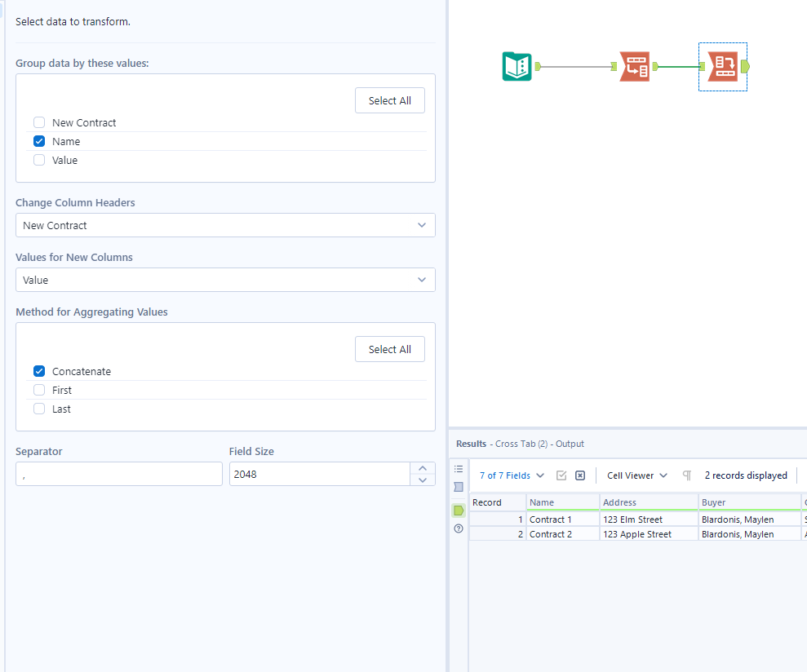This screenshot has width=807, height=672.
Task: Click inside the Separator input field
Action: click(118, 473)
